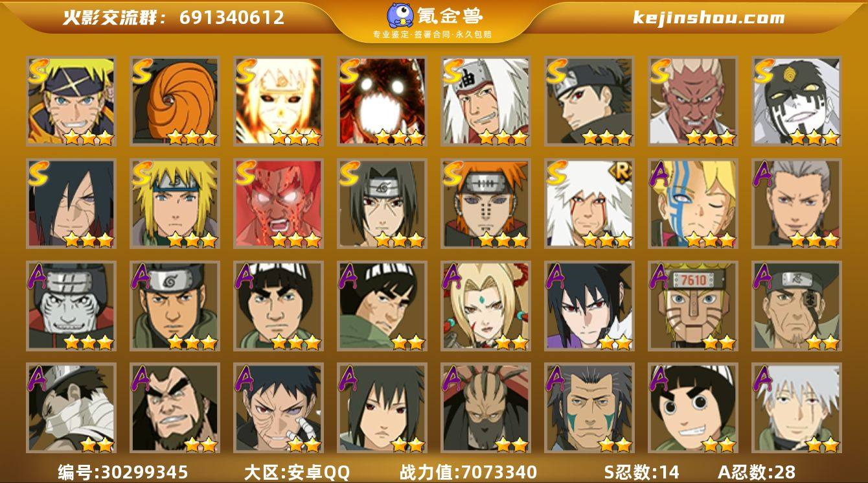Select blonde Minato portrait in second row
The height and width of the screenshot is (483, 868).
175,204
